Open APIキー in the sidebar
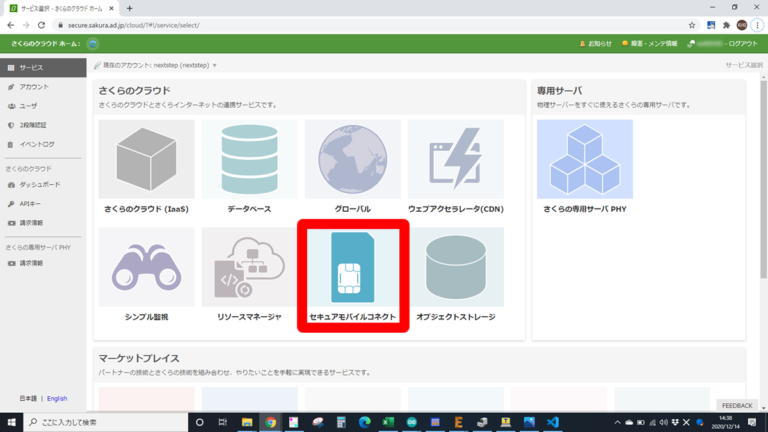Screen dimensions: 768x432 (43, 204)
